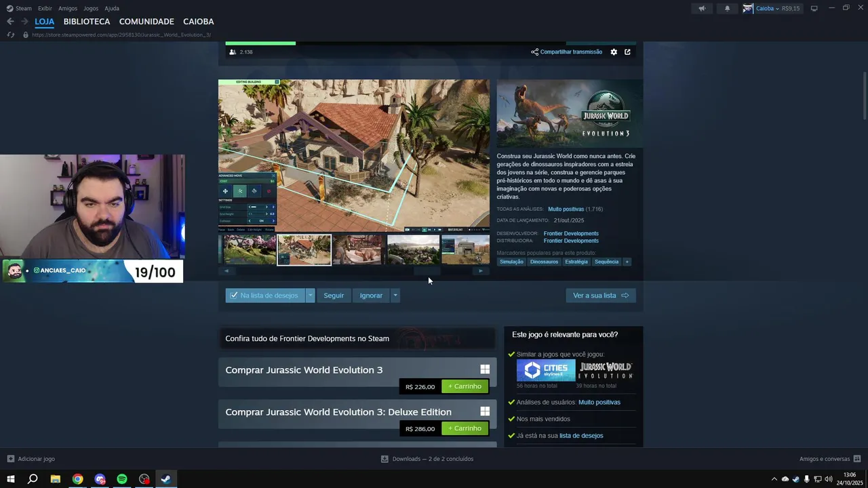Open publisher Frontier Developments link
868x488 pixels.
(571, 241)
